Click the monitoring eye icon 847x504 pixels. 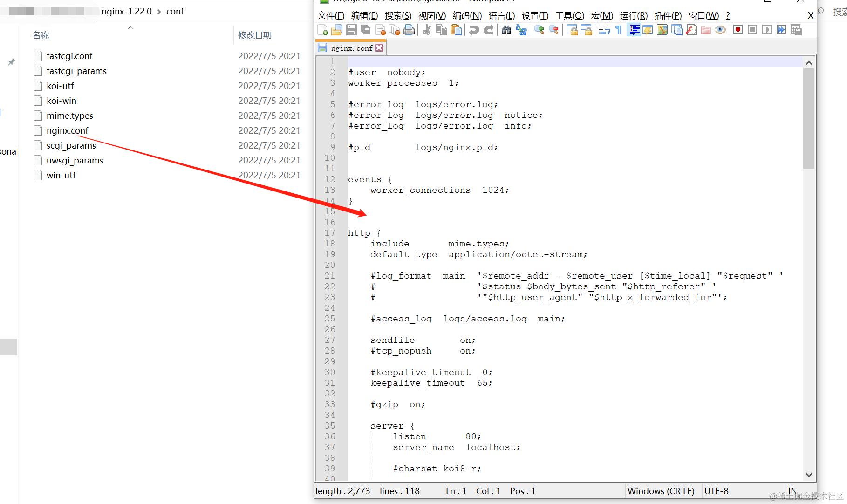click(720, 30)
